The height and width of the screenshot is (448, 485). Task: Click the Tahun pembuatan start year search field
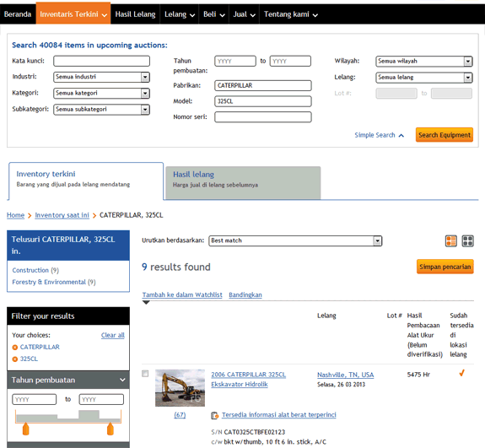coord(235,61)
